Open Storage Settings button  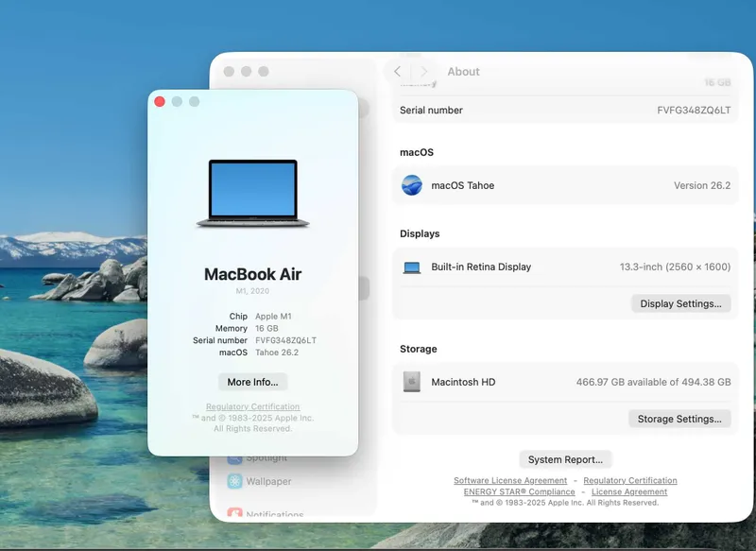click(x=679, y=419)
